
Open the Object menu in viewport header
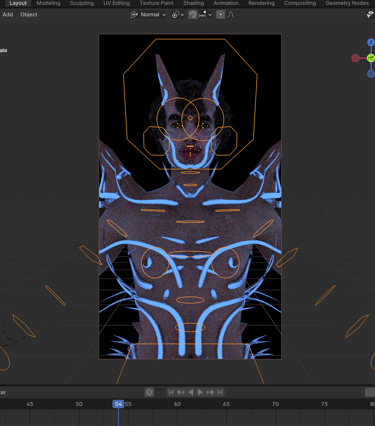click(29, 15)
